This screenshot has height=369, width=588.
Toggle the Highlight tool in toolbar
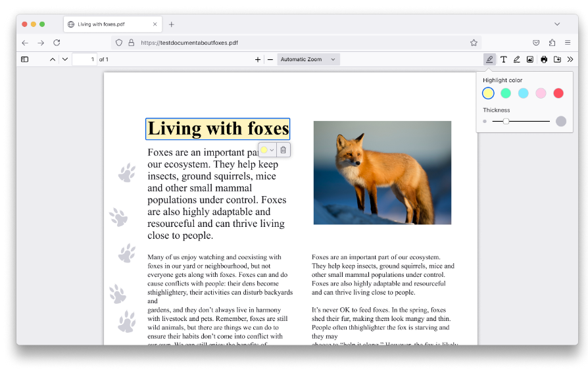coord(489,59)
